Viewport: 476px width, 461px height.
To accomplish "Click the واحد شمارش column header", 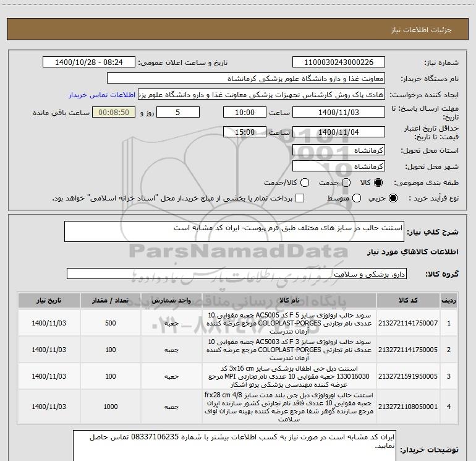I will [x=171, y=301].
